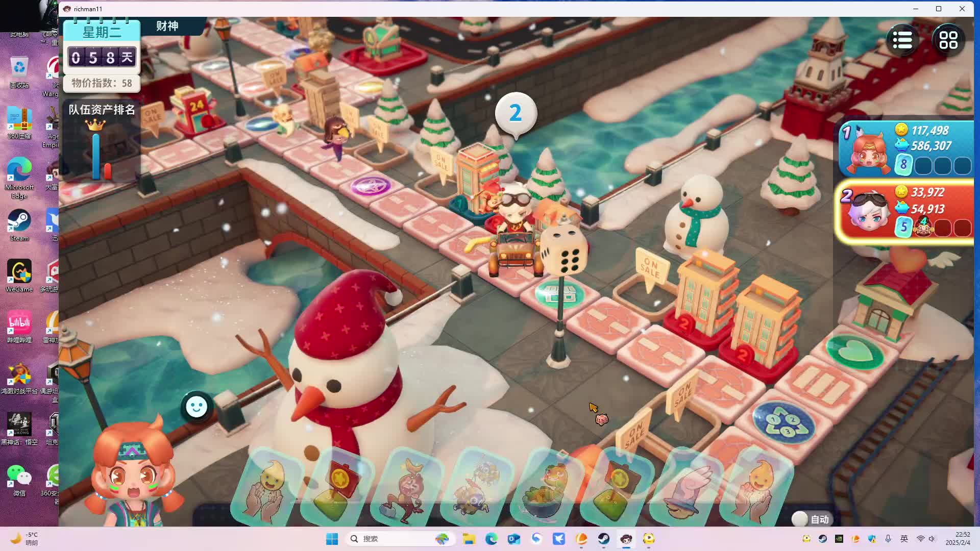Click the 财神 status tab
Viewport: 980px width, 551px height.
167,26
